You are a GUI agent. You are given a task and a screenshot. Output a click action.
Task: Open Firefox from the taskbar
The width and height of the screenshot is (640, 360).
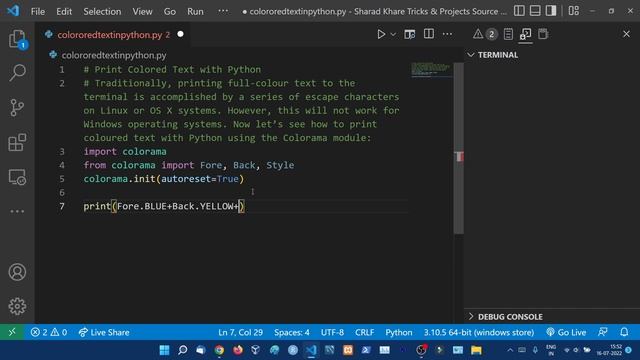click(238, 350)
